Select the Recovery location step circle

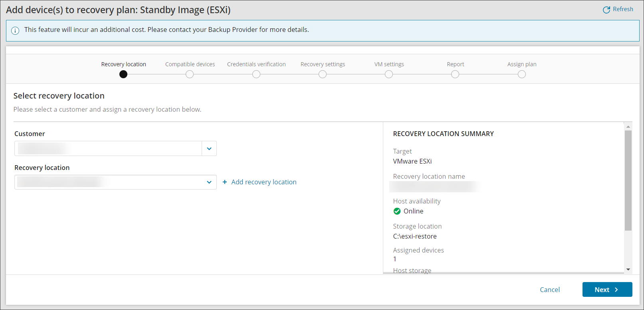click(x=123, y=74)
